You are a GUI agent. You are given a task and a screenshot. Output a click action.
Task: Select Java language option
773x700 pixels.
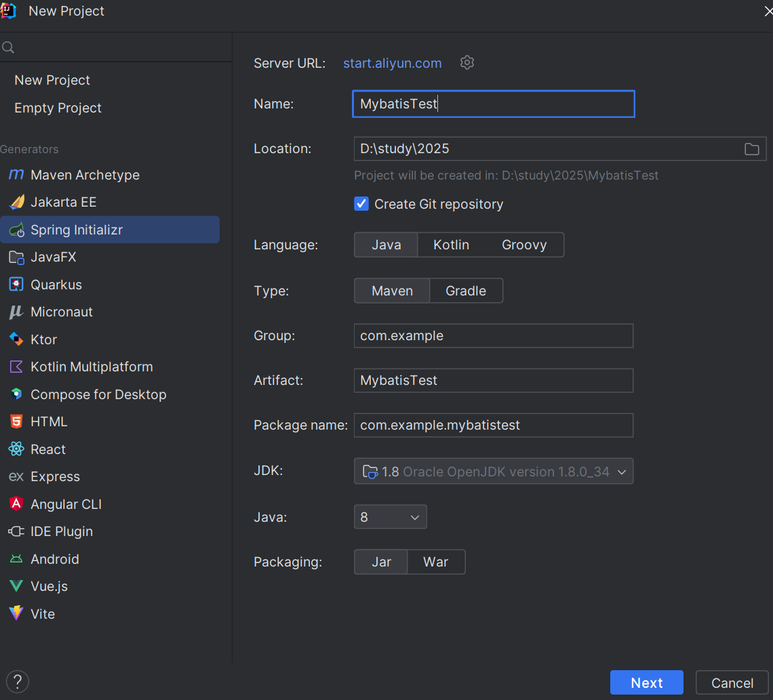(x=386, y=245)
